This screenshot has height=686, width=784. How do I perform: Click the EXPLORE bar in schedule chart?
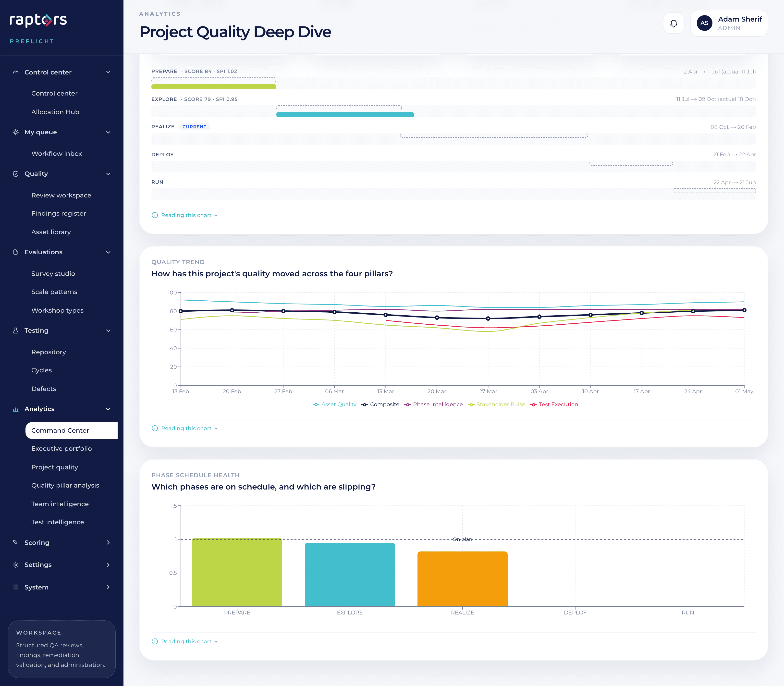click(x=350, y=575)
